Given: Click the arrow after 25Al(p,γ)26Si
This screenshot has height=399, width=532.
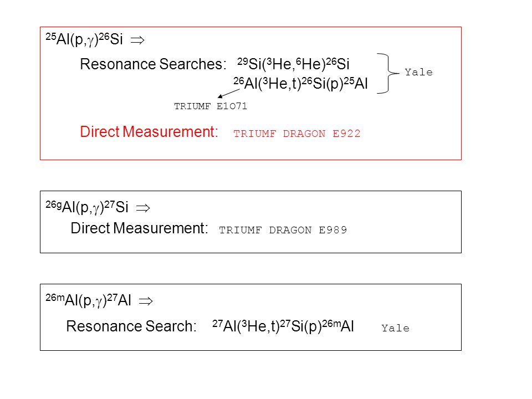Looking at the screenshot, I should (x=137, y=40).
